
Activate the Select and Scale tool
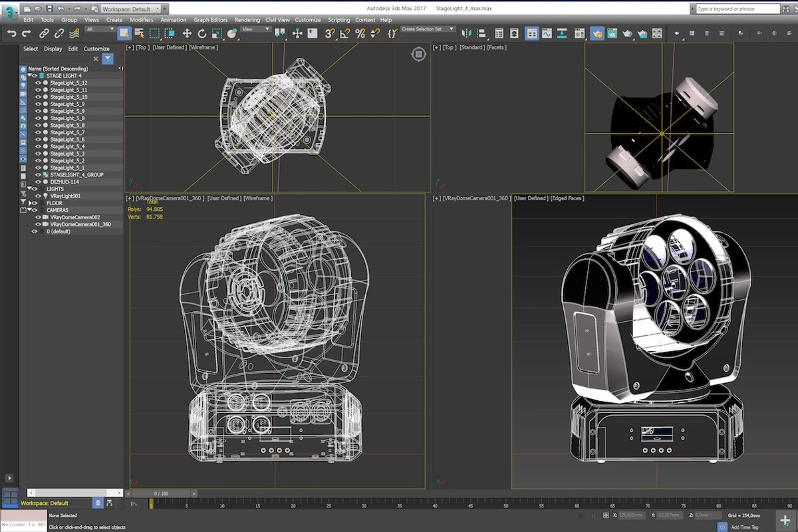217,33
